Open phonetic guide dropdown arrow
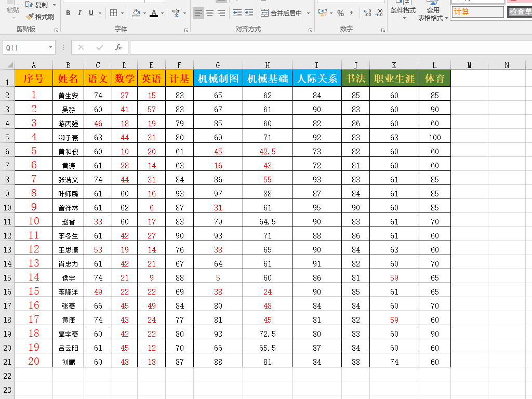Viewport: 532px width, 399px height. point(185,13)
